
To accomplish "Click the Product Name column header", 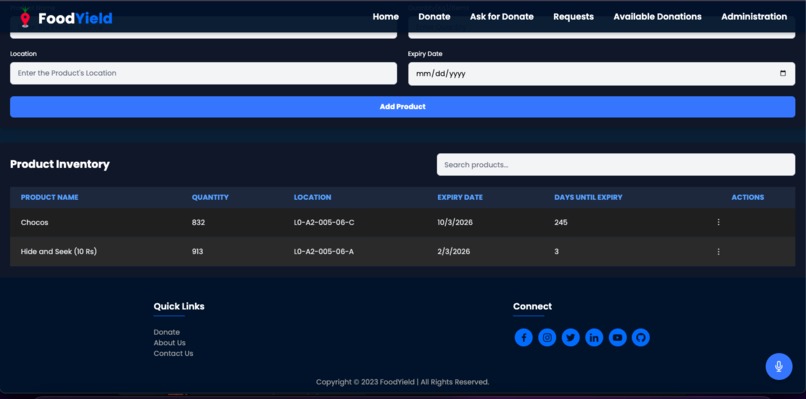I will point(49,197).
